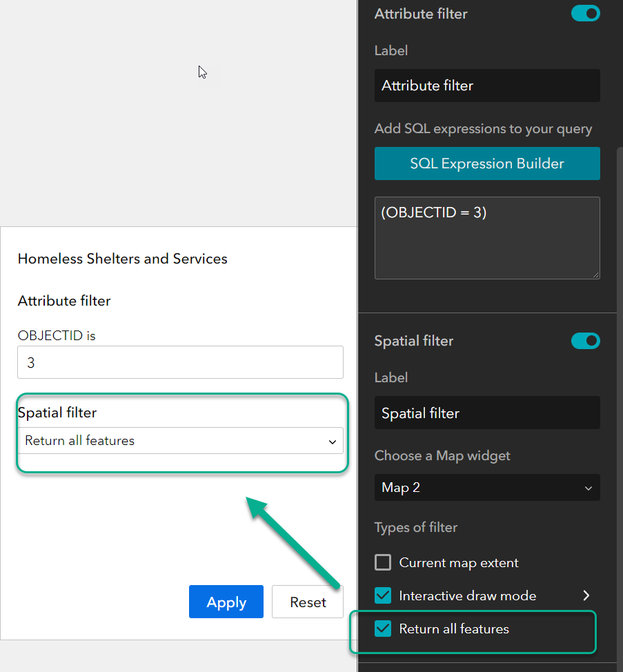Screen dimensions: 623x672
Task: Edit the Attribute filter label text box
Action: 486,86
